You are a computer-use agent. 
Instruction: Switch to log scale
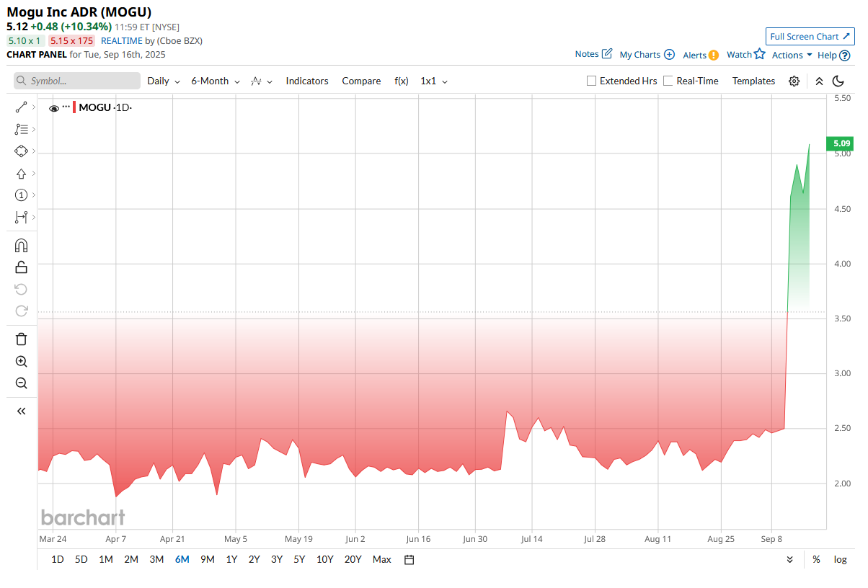coord(840,559)
